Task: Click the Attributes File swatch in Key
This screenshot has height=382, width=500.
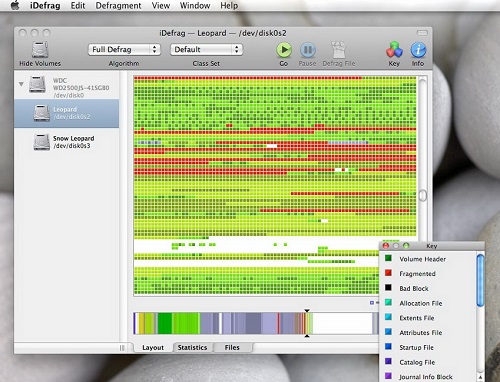Action: [x=388, y=331]
